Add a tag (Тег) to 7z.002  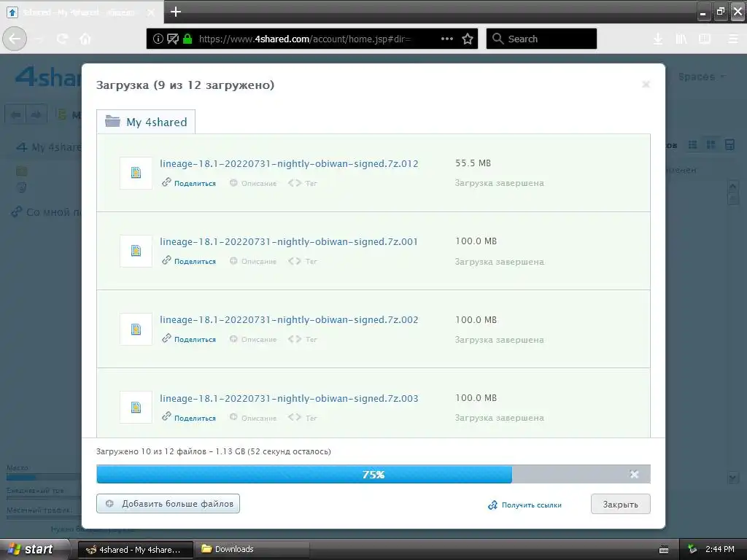pos(303,340)
